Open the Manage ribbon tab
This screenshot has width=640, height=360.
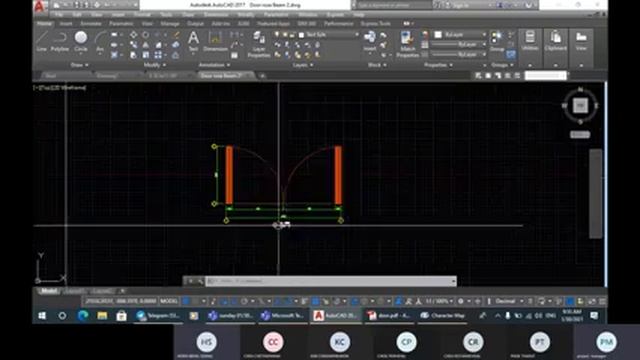pos(170,24)
